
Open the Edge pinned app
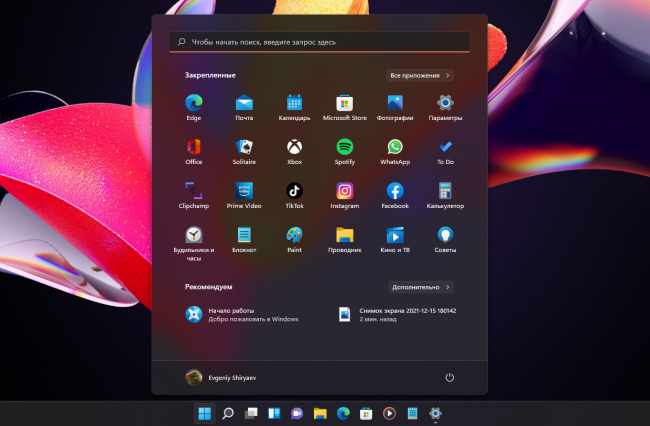coord(194,107)
